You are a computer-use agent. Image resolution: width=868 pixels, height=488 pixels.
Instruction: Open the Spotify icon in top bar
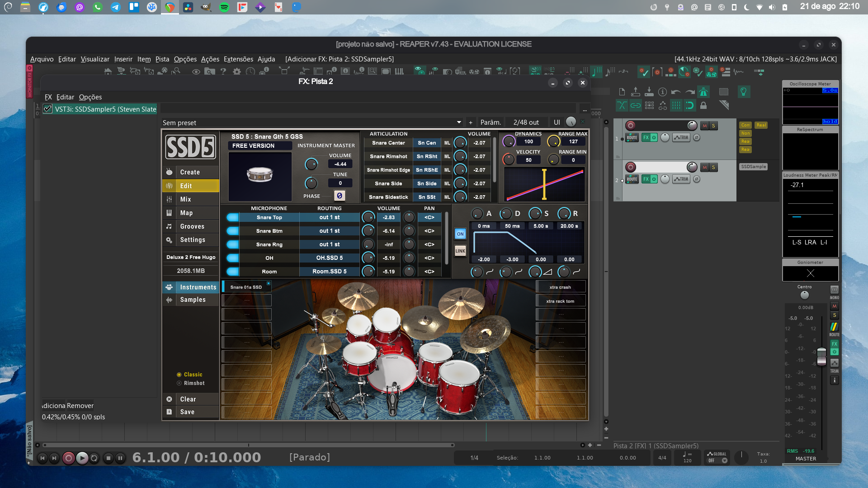[224, 7]
